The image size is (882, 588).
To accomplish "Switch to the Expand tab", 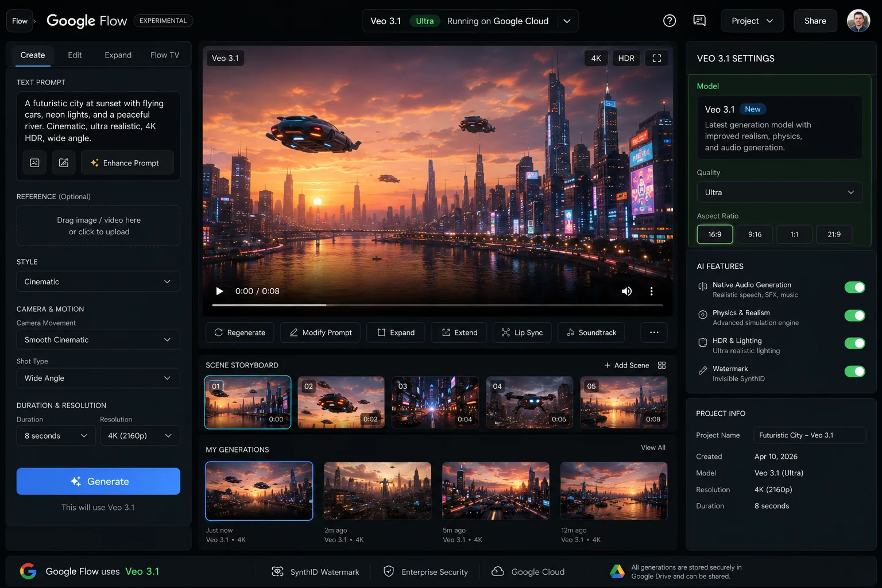I will click(118, 55).
